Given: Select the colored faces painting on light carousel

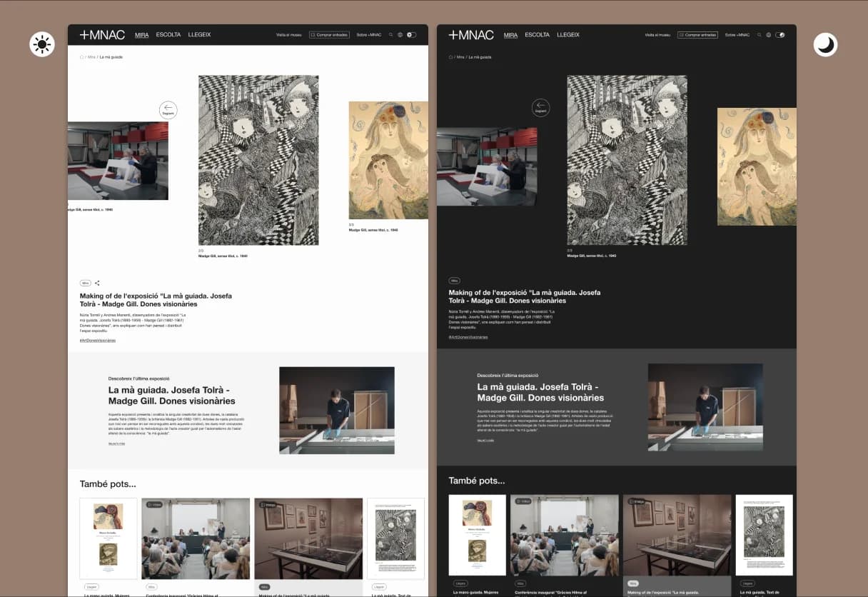Looking at the screenshot, I should point(388,160).
